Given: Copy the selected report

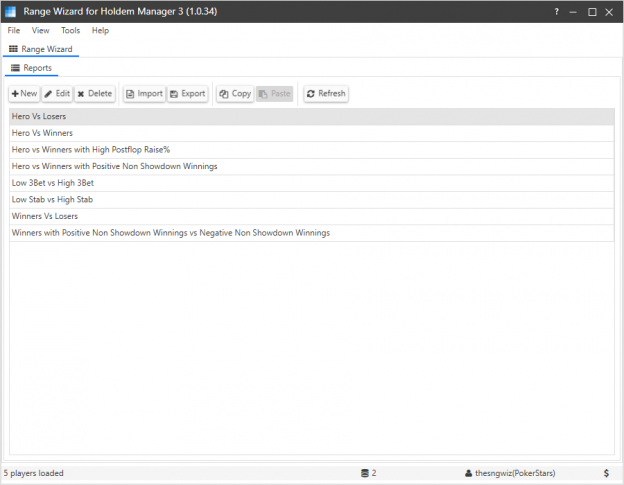Looking at the screenshot, I should [235, 93].
